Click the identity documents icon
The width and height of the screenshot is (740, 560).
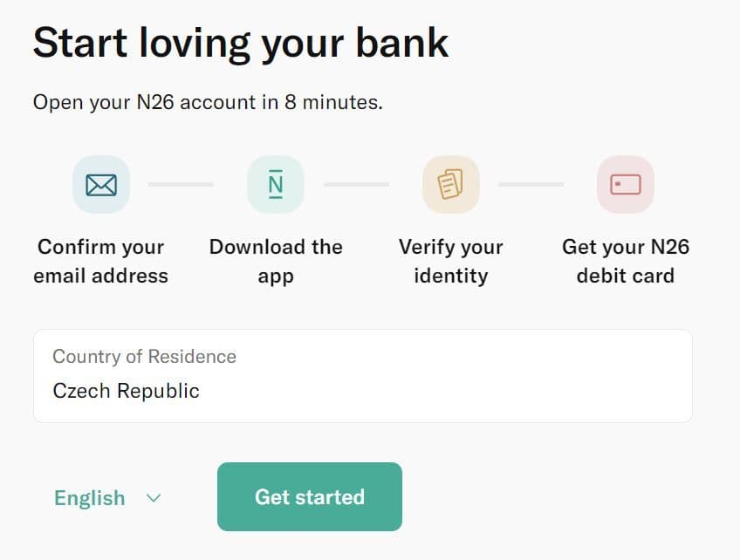pos(450,184)
